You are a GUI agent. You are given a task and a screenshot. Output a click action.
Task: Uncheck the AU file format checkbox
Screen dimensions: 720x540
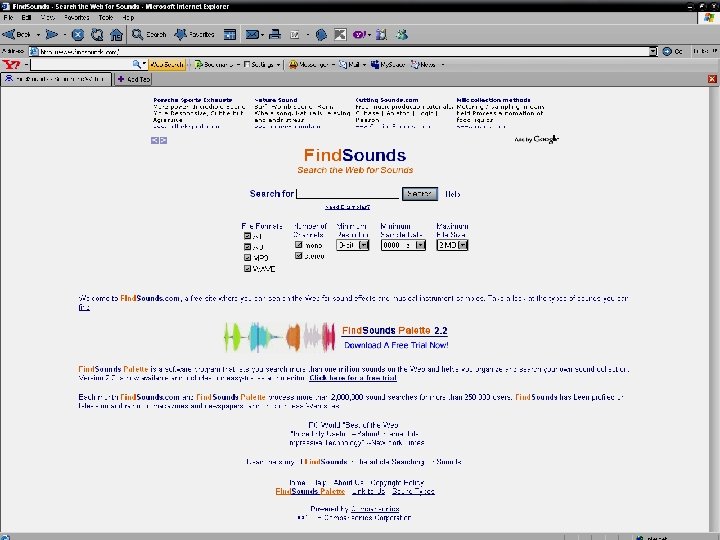coord(248,247)
